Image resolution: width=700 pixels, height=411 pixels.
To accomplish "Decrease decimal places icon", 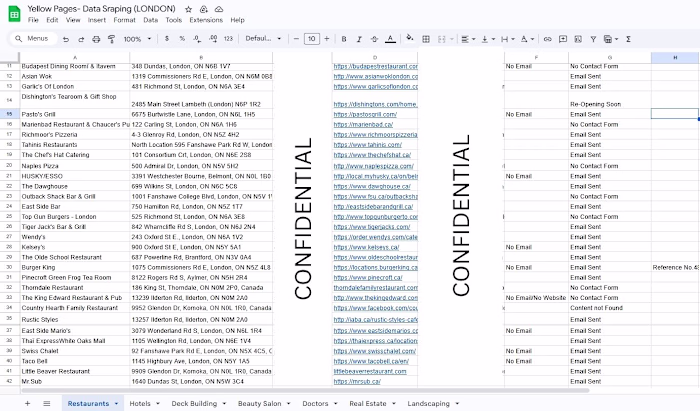I will tap(197, 39).
